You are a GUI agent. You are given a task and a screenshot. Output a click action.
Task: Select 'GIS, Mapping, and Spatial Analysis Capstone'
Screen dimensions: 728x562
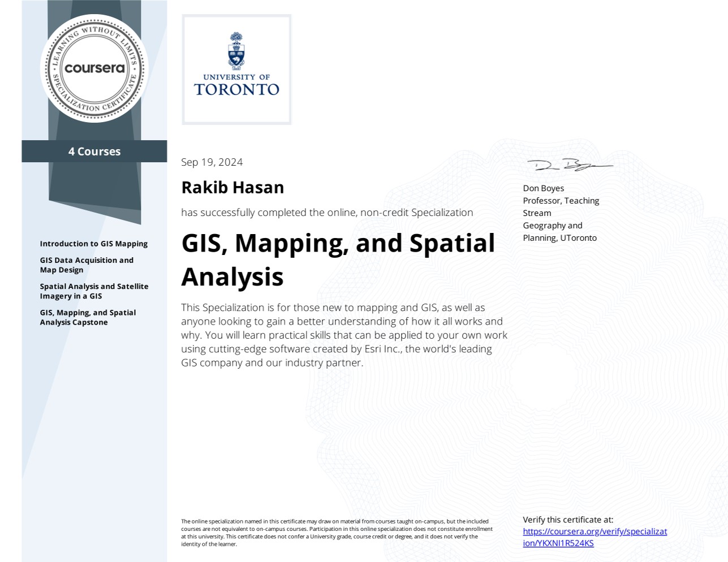pos(88,317)
